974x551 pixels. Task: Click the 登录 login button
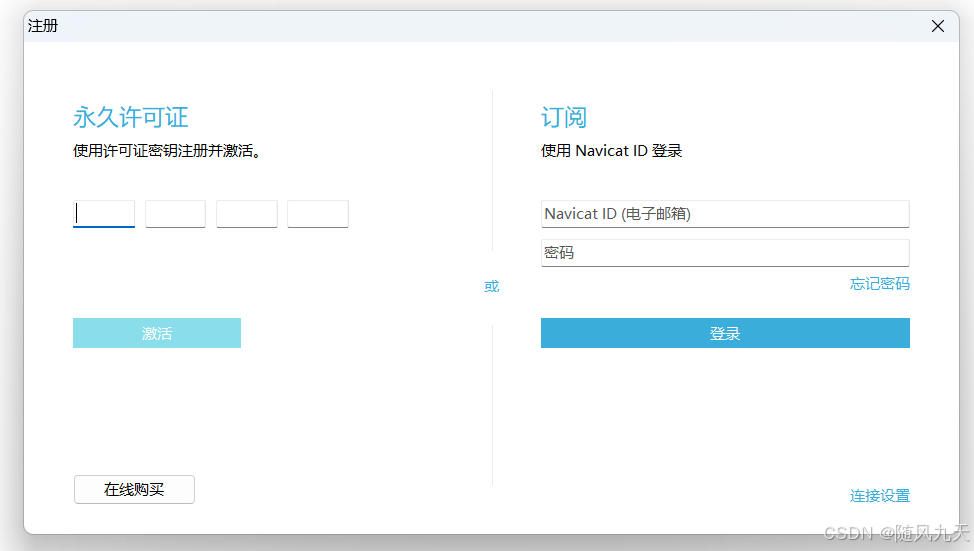click(x=725, y=333)
